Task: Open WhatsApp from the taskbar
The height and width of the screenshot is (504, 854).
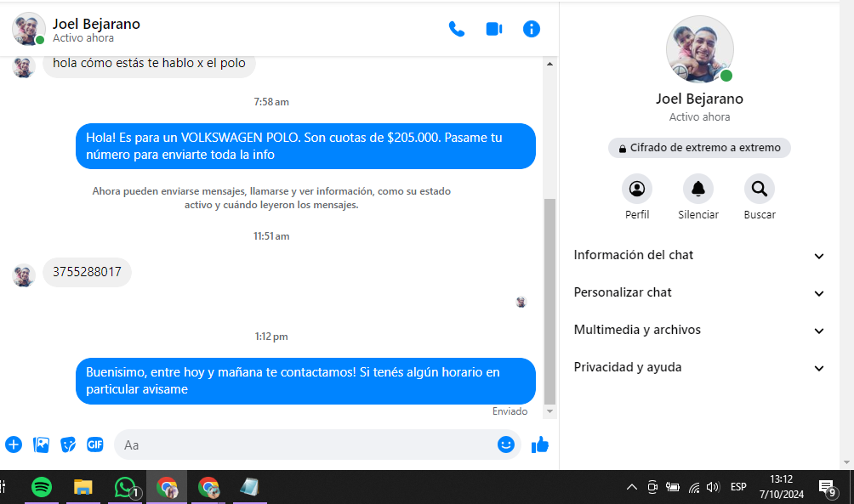Action: [x=125, y=487]
